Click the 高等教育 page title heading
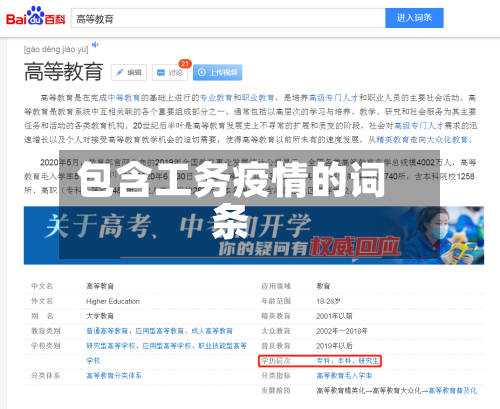Screen dimensions: 500x409 click(x=63, y=71)
